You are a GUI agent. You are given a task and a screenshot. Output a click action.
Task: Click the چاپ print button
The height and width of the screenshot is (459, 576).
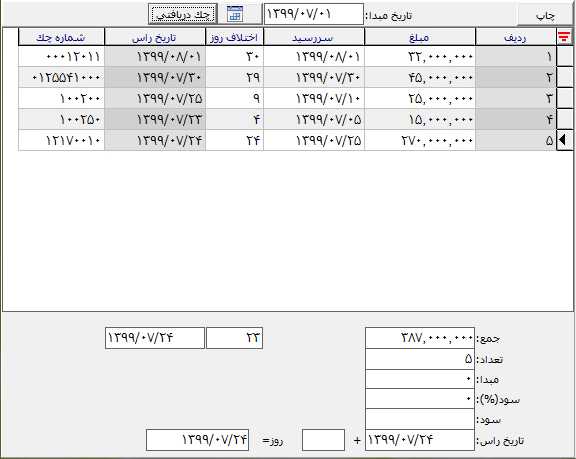pyautogui.click(x=545, y=15)
